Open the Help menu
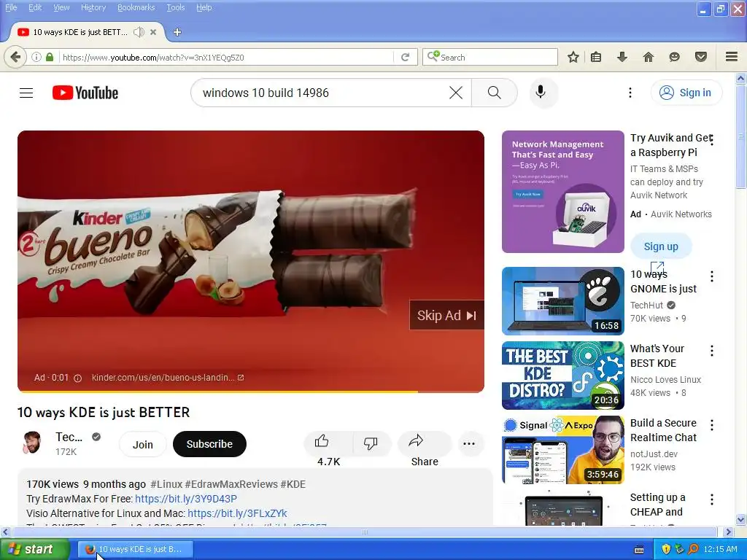The image size is (747, 560). [204, 7]
